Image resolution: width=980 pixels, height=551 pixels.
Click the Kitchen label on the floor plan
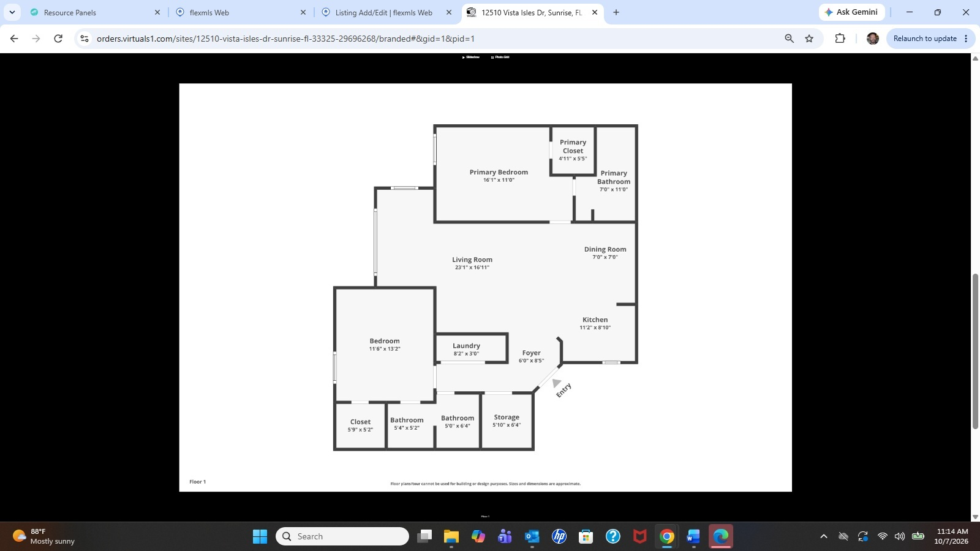[x=595, y=320]
